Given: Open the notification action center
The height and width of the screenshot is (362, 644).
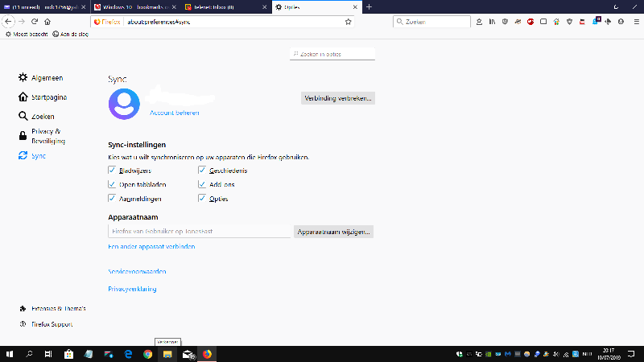Looking at the screenshot, I should coord(631,354).
